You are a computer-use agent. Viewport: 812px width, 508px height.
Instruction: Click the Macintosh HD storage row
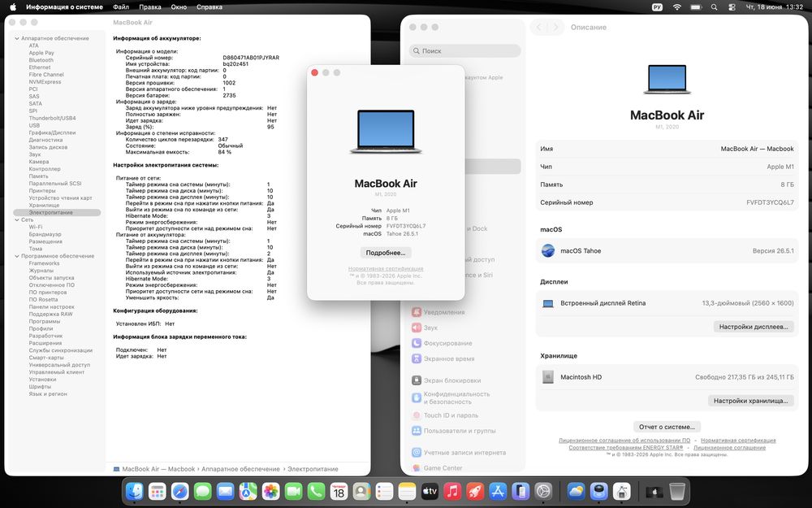667,377
